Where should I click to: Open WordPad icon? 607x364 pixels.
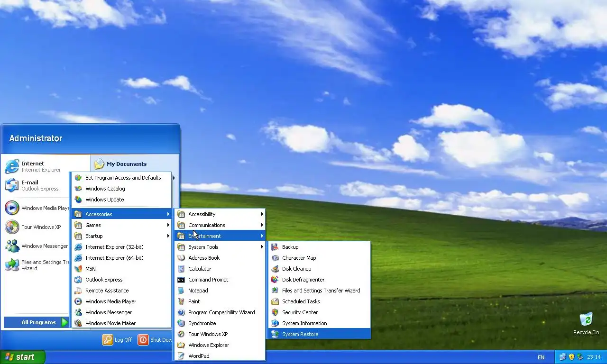tap(181, 356)
